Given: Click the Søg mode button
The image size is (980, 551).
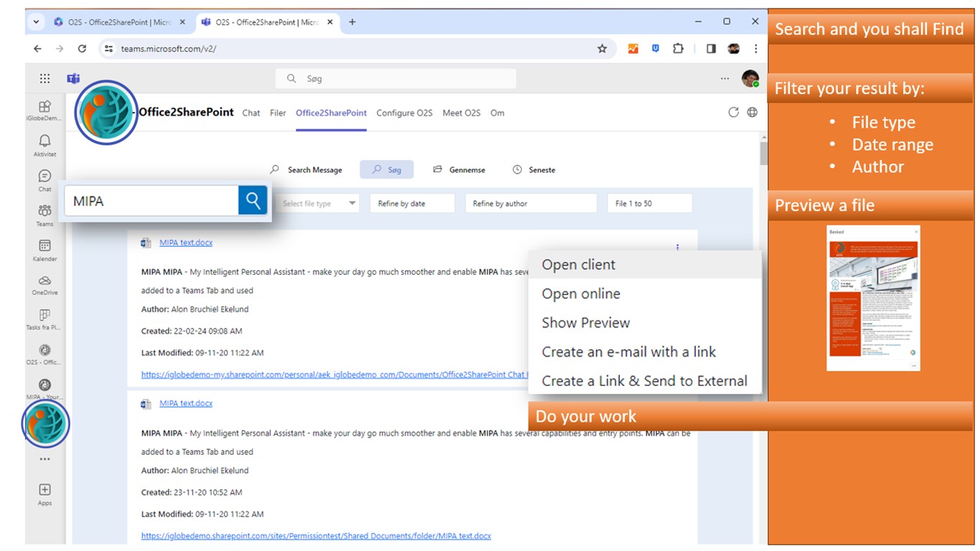Looking at the screenshot, I should click(387, 170).
